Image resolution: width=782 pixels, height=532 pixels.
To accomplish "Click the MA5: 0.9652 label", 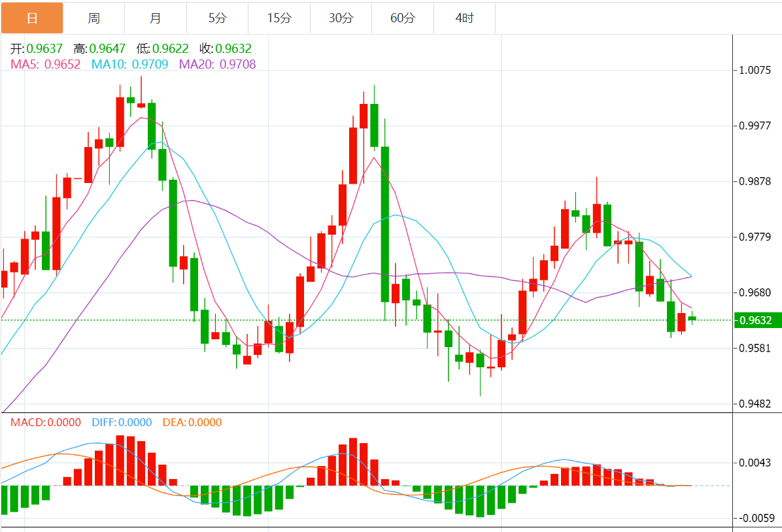I will click(45, 64).
